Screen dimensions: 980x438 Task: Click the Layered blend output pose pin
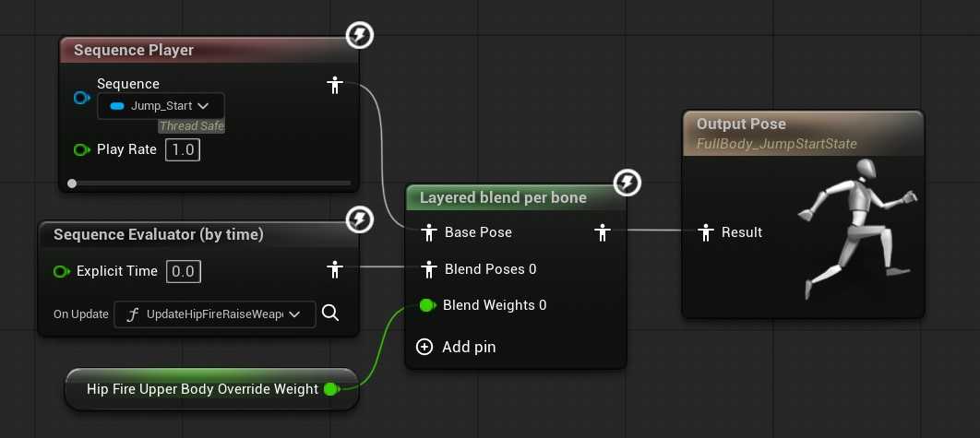pyautogui.click(x=603, y=232)
